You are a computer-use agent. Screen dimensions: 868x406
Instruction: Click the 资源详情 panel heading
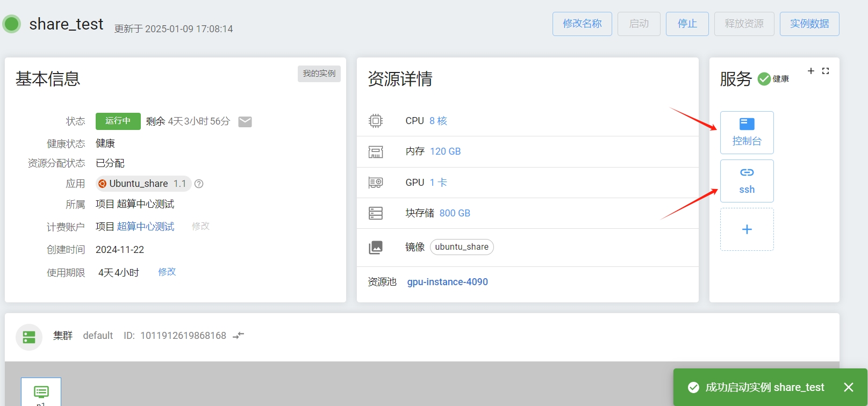tap(400, 79)
